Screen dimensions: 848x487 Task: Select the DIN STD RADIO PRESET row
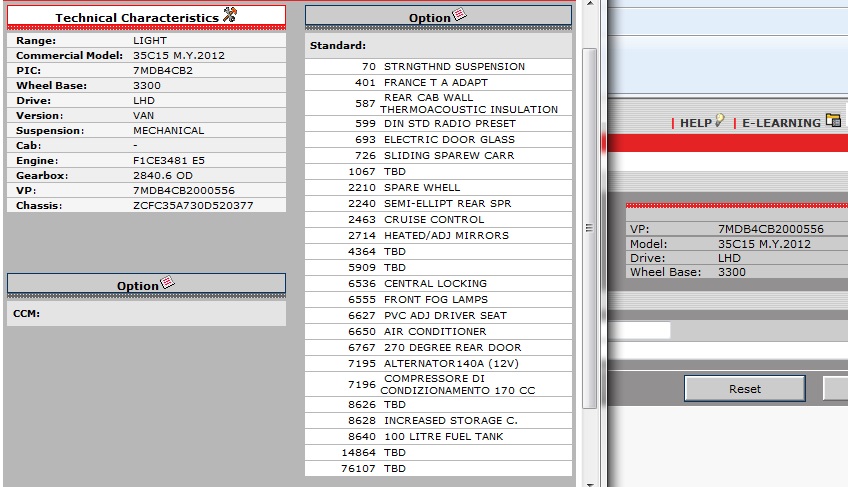439,123
